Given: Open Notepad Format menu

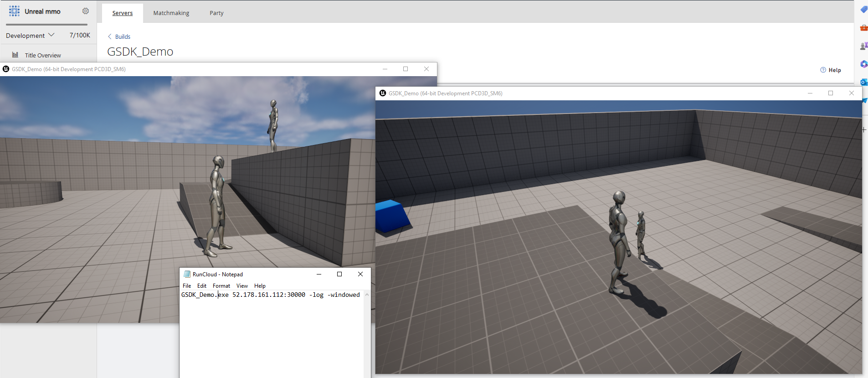Looking at the screenshot, I should point(221,286).
